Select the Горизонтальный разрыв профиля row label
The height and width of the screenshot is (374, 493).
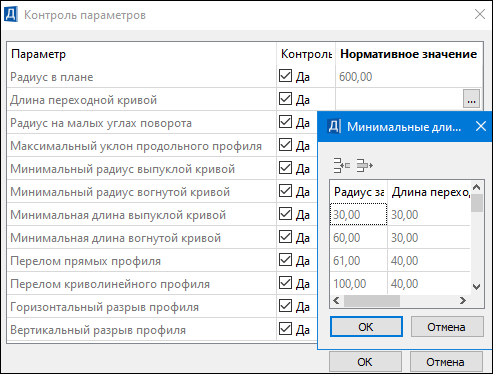[x=104, y=307]
